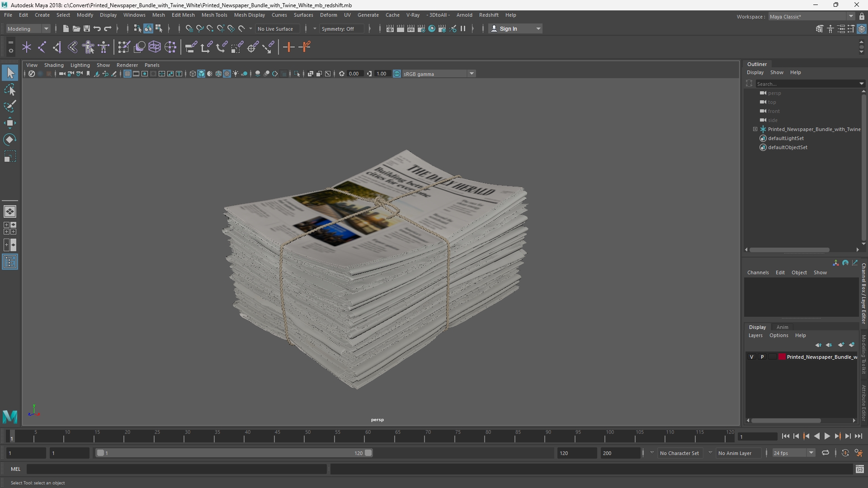Open the 24 fps frame rate dropdown
This screenshot has width=868, height=488.
[793, 453]
